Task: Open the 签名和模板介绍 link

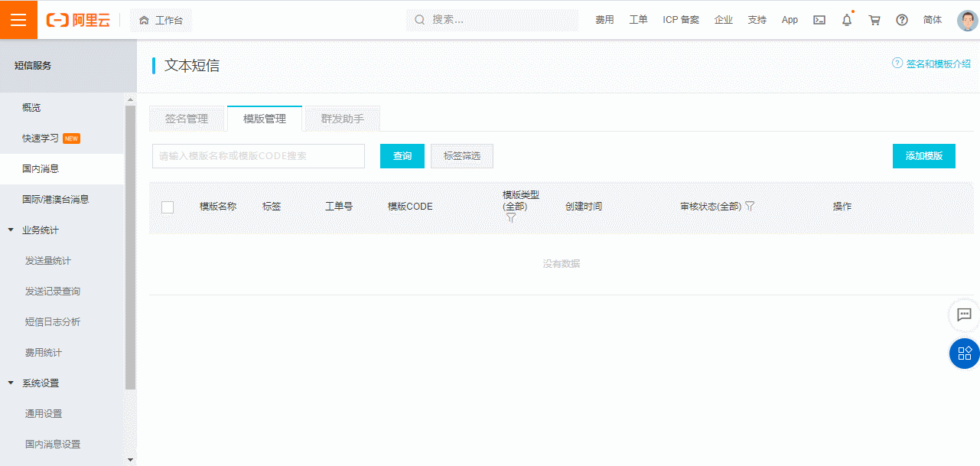Action: (937, 64)
